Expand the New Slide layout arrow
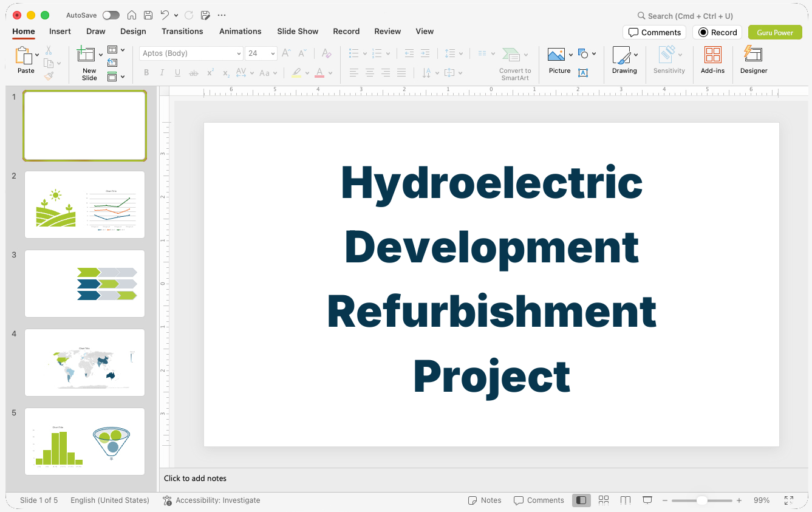The image size is (812, 512). (101, 55)
